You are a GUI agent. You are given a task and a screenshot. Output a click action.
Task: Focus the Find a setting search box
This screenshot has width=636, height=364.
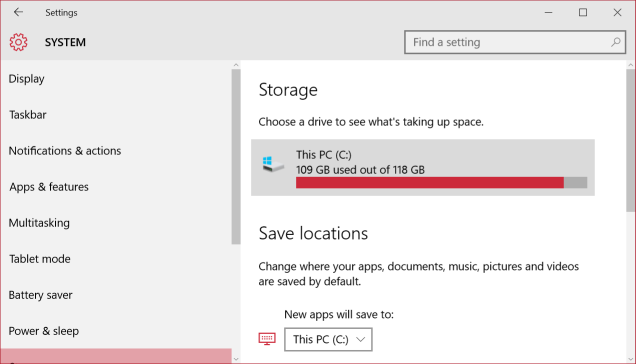click(515, 42)
